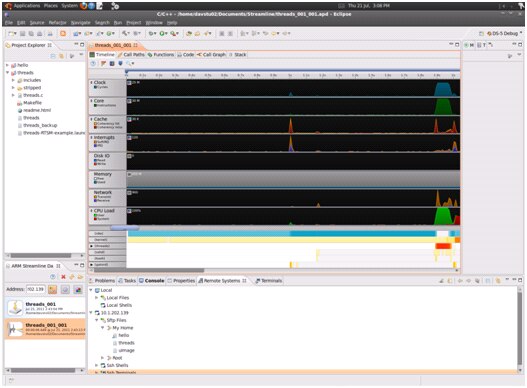Viewport: 527px width, 388px height.
Task: Click the Address input field
Action: click(36, 289)
